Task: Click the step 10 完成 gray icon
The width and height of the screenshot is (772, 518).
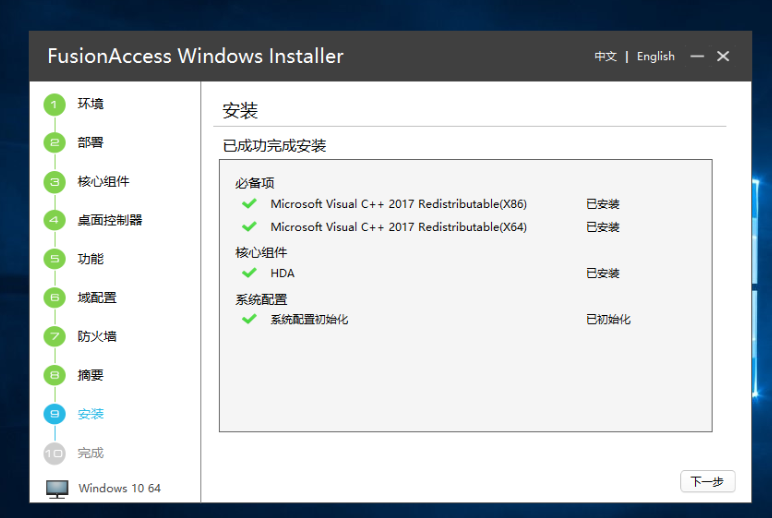Action: [x=54, y=453]
